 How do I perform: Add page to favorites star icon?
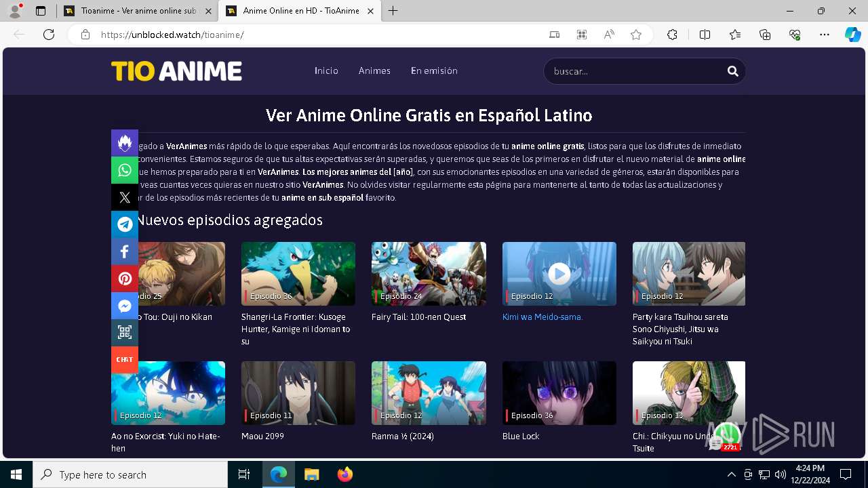(636, 35)
